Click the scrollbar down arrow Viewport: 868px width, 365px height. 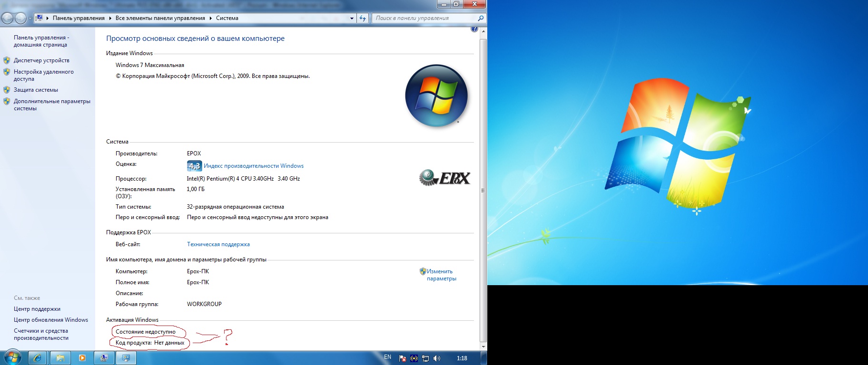[483, 346]
